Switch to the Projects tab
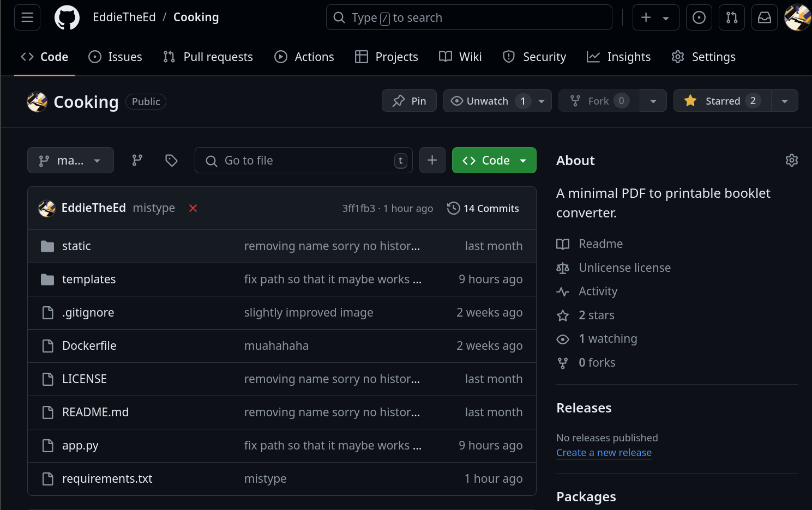The width and height of the screenshot is (812, 510). click(x=386, y=57)
